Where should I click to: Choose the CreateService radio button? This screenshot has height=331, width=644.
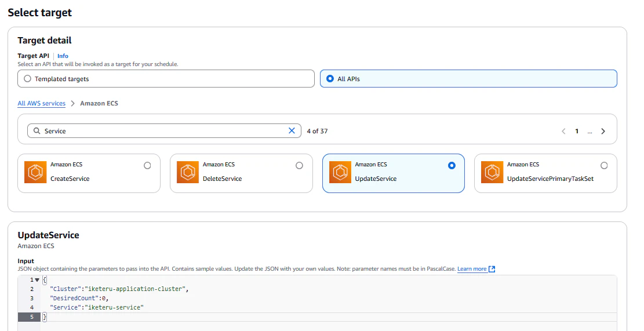147,166
